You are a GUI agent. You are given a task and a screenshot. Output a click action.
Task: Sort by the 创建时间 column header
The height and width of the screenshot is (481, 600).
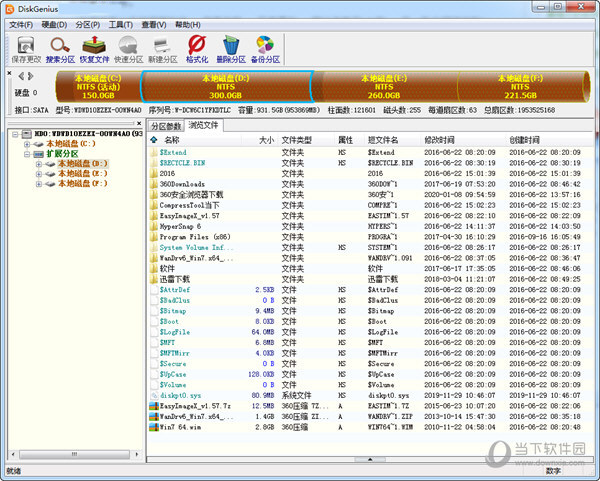pyautogui.click(x=524, y=140)
